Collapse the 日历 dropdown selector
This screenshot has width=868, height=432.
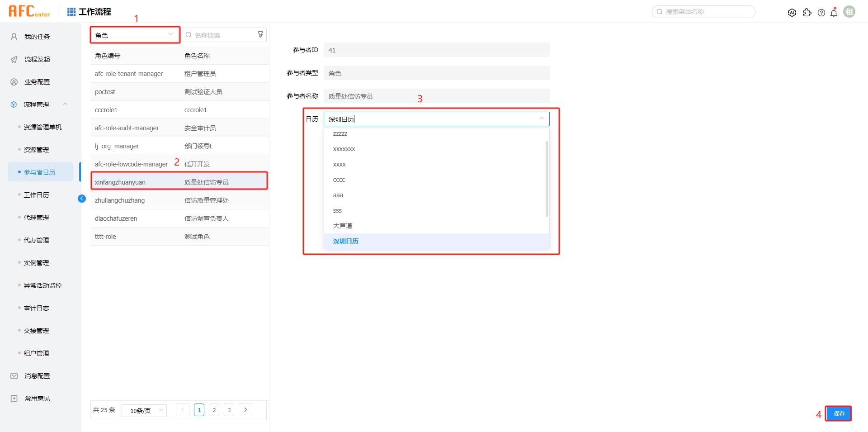[541, 119]
